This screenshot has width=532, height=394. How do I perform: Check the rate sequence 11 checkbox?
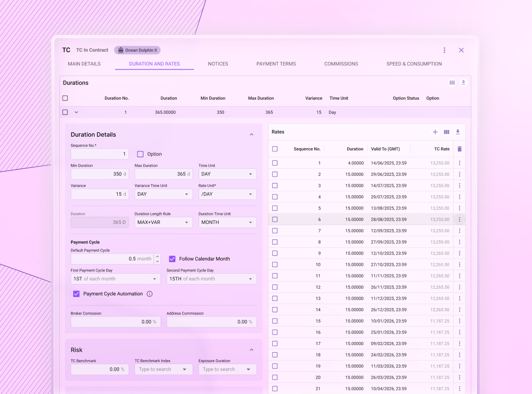[x=275, y=276]
